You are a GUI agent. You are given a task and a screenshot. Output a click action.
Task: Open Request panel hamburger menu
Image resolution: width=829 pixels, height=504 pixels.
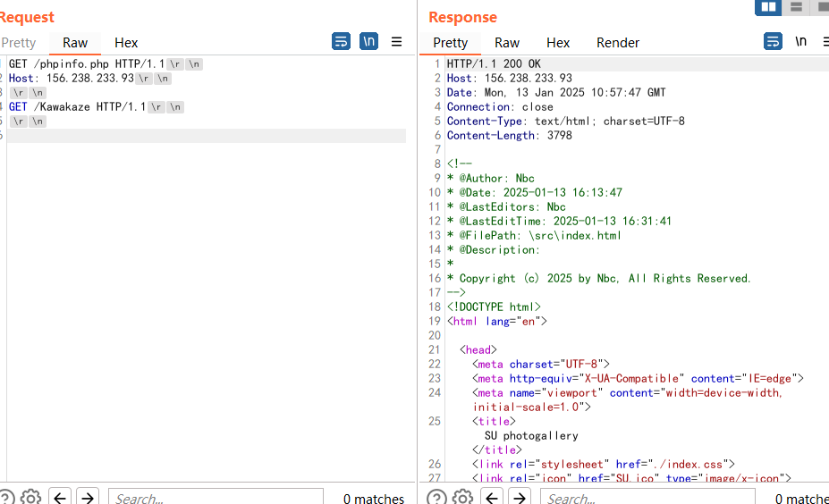tap(397, 42)
